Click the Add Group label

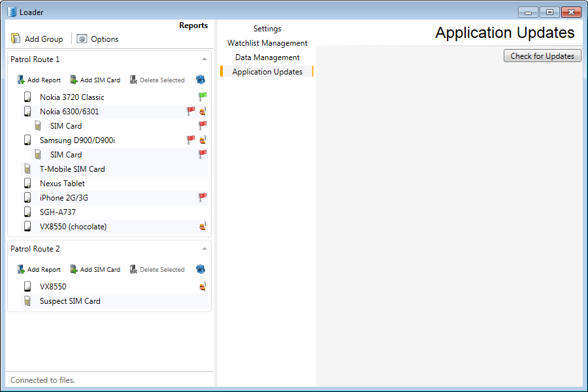pyautogui.click(x=44, y=39)
